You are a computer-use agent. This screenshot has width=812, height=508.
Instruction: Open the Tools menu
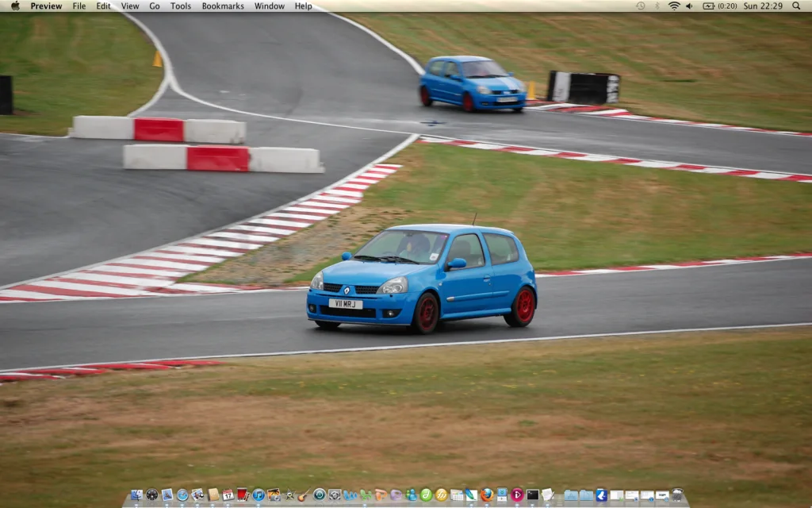coord(181,6)
